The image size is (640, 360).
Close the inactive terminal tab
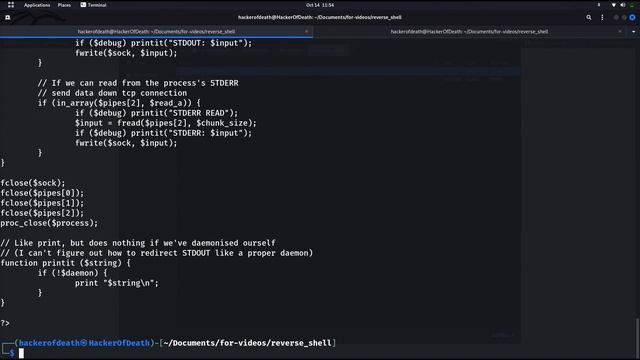620,31
